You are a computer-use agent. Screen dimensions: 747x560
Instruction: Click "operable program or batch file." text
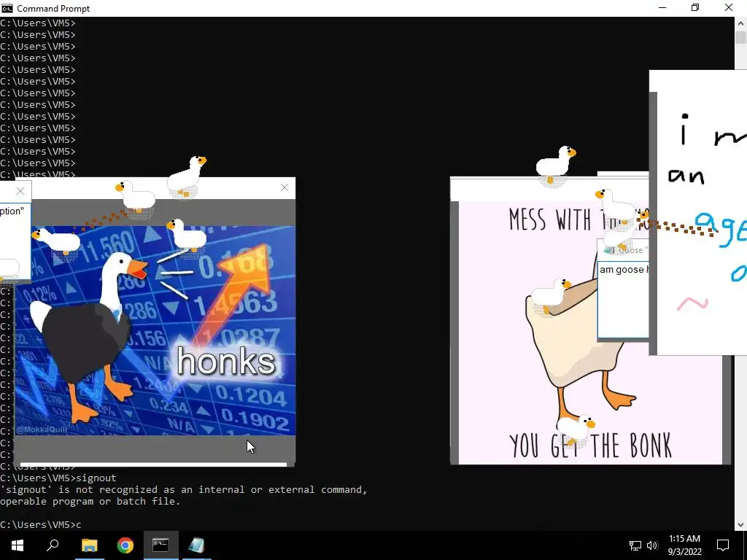90,502
